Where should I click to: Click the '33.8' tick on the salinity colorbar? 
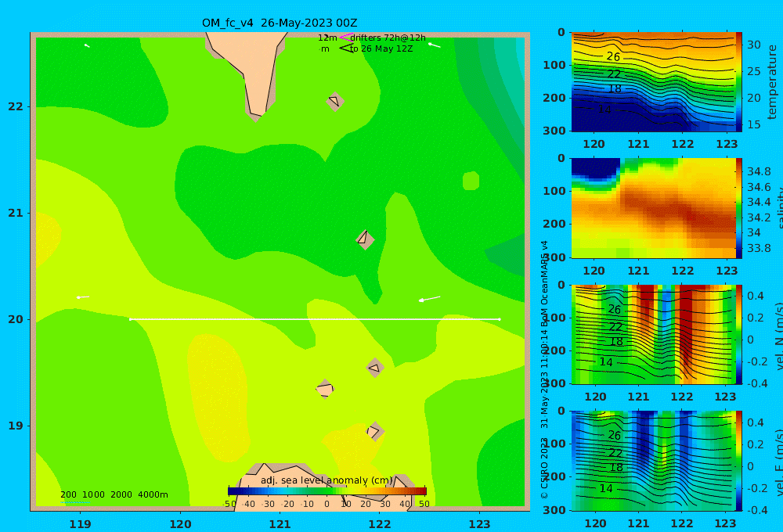point(759,248)
